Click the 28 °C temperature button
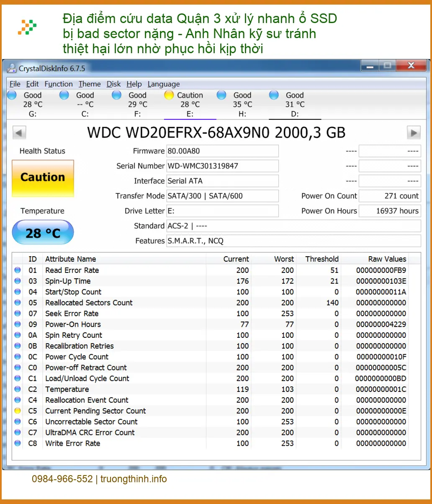Viewport: 432px width, 504px height. pyautogui.click(x=43, y=232)
